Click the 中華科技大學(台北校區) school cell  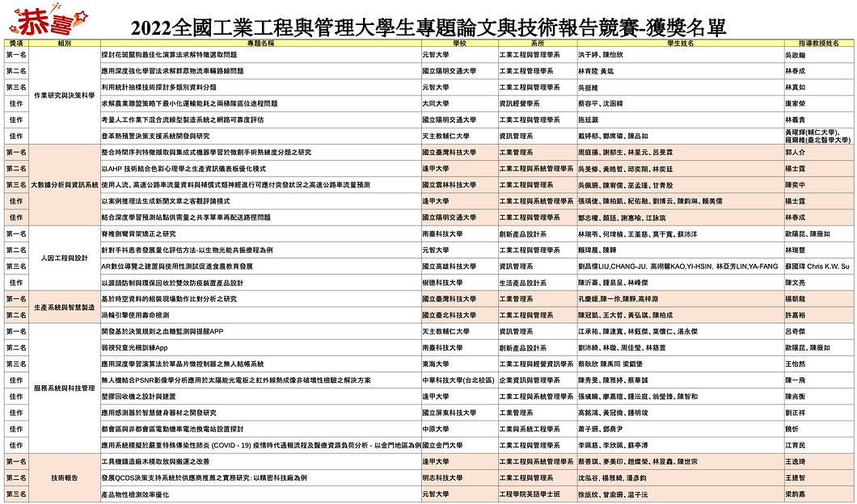458,380
